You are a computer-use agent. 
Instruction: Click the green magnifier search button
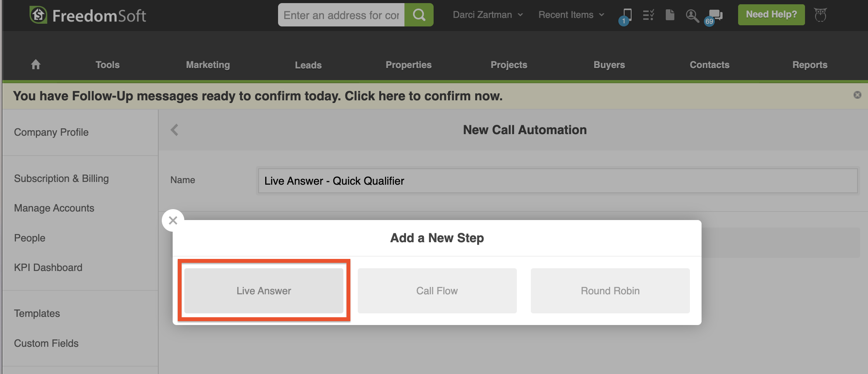point(419,15)
